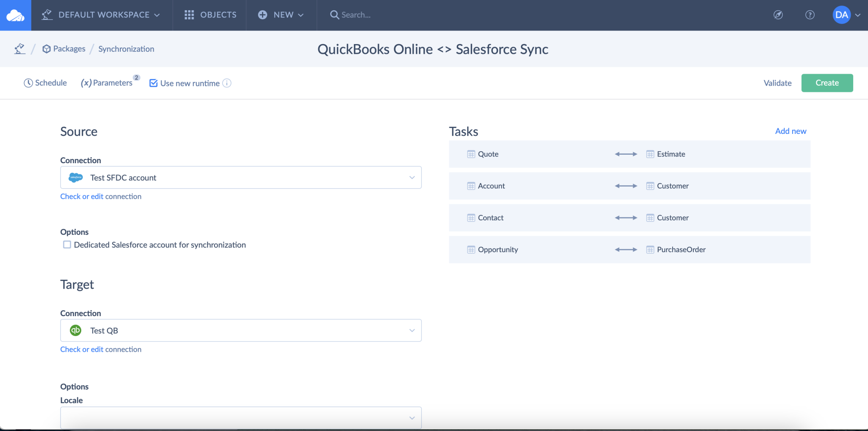Open the Schedule settings

click(45, 83)
